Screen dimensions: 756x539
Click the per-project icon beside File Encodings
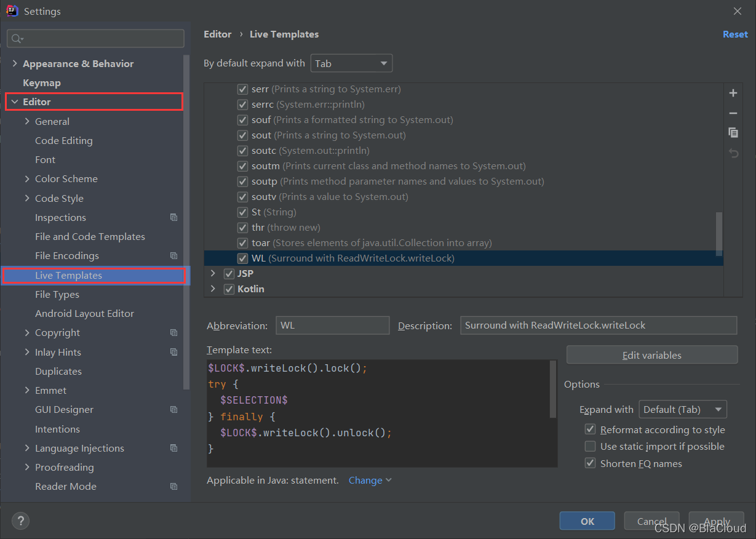[173, 255]
